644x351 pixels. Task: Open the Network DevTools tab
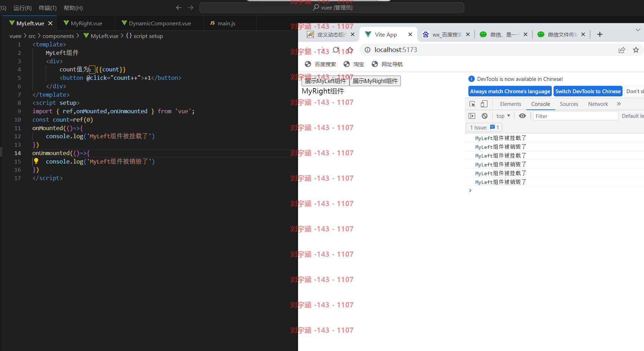598,104
